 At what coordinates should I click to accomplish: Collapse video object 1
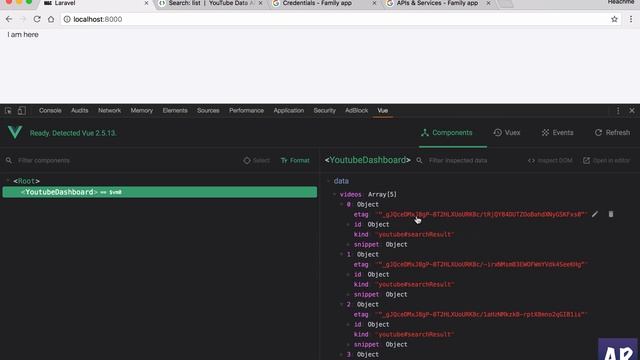tap(342, 254)
